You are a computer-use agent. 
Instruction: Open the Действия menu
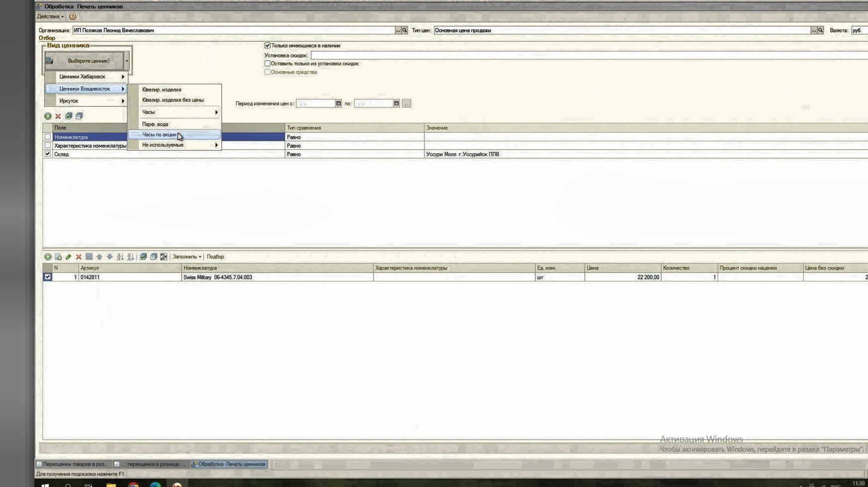[x=50, y=16]
